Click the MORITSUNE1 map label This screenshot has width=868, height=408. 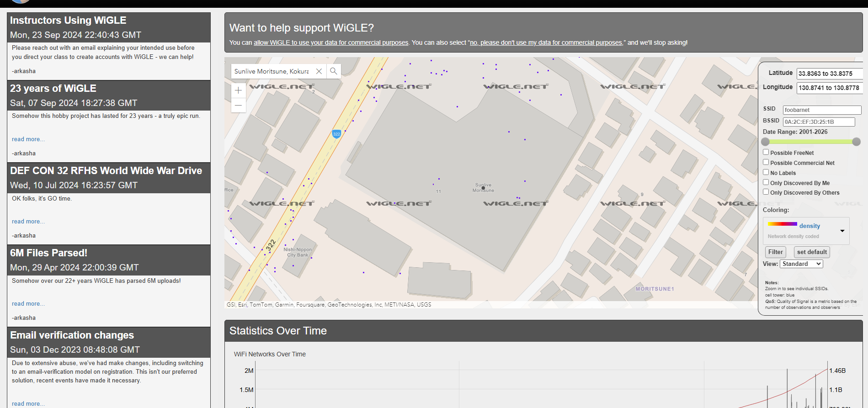tap(655, 289)
